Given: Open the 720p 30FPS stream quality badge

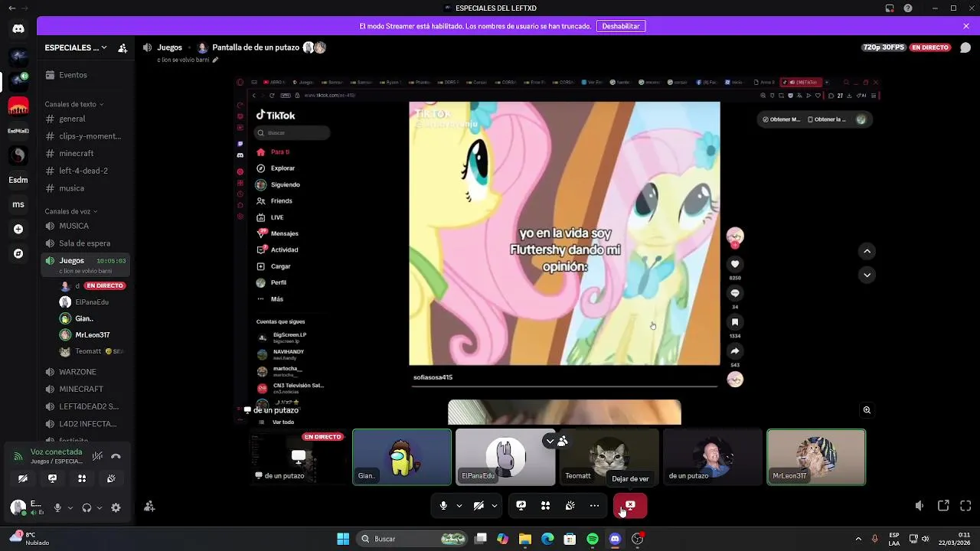Looking at the screenshot, I should pos(884,47).
